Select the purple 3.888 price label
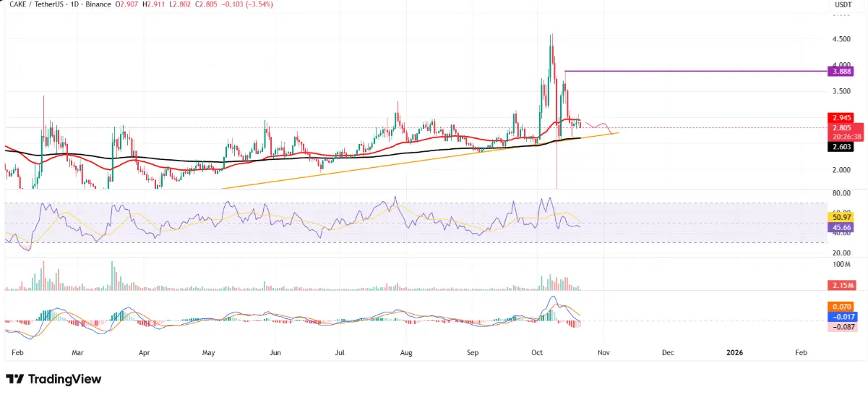Image resolution: width=868 pixels, height=395 pixels. 842,71
